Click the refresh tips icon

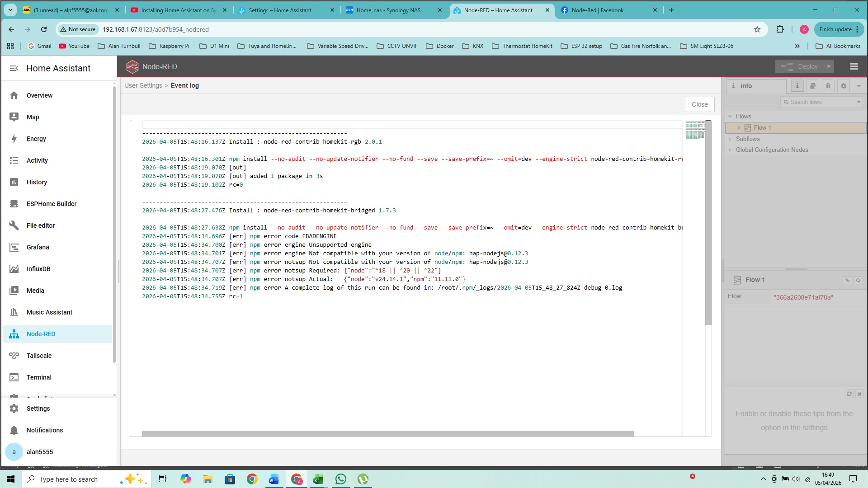[849, 394]
